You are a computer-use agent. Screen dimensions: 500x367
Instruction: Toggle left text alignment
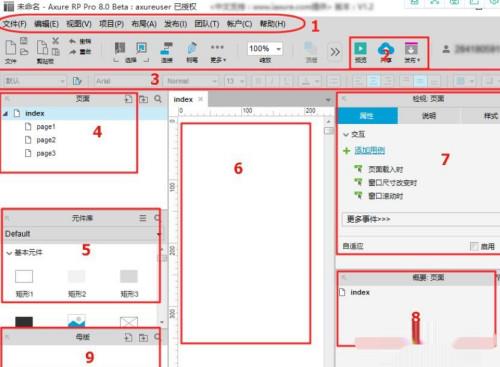point(358,81)
